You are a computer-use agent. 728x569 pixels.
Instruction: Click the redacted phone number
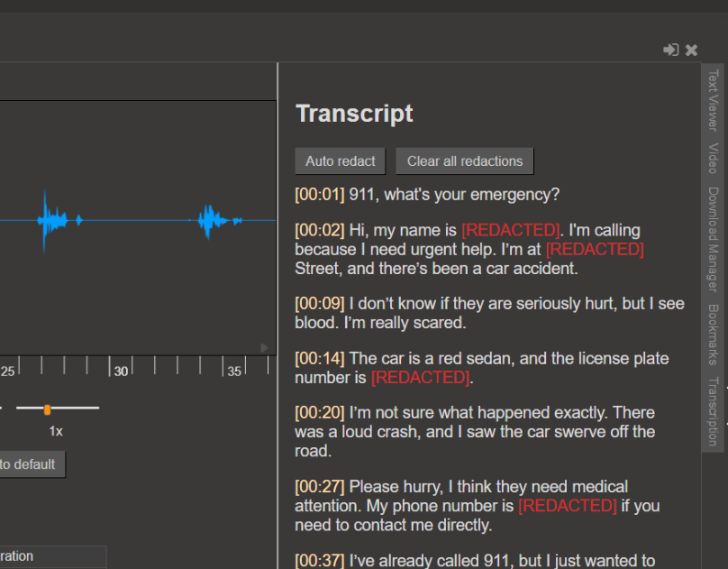click(x=568, y=506)
